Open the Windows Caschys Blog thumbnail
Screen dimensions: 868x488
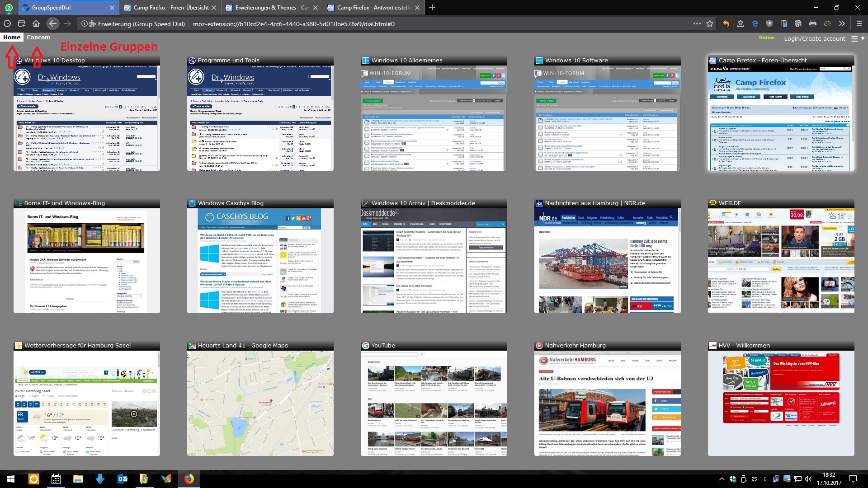click(x=260, y=260)
